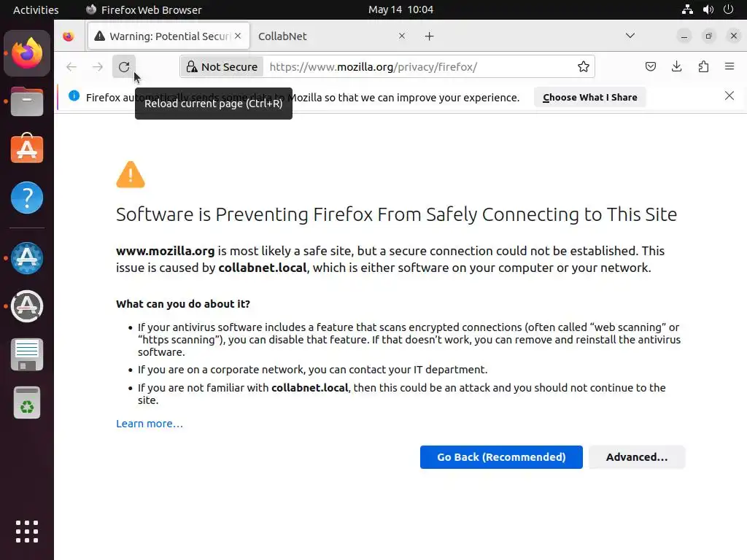Screen dimensions: 747x560
Task: Click the Choose What I Share button
Action: (589, 97)
